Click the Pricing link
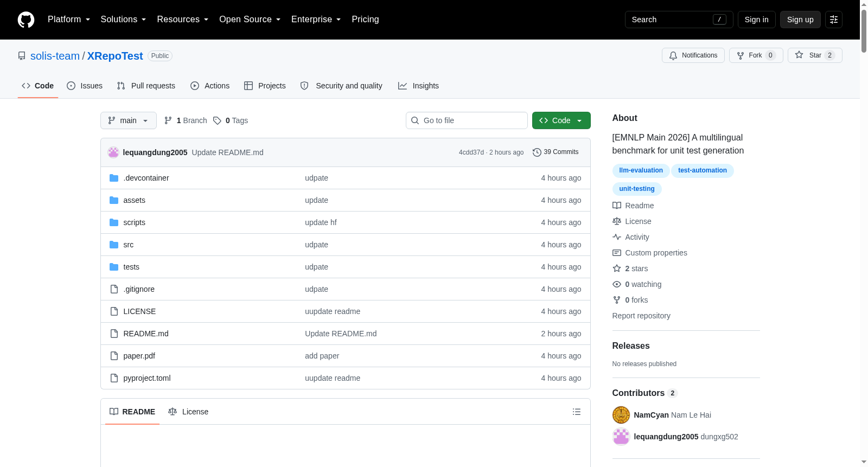Image resolution: width=868 pixels, height=467 pixels. click(x=365, y=20)
